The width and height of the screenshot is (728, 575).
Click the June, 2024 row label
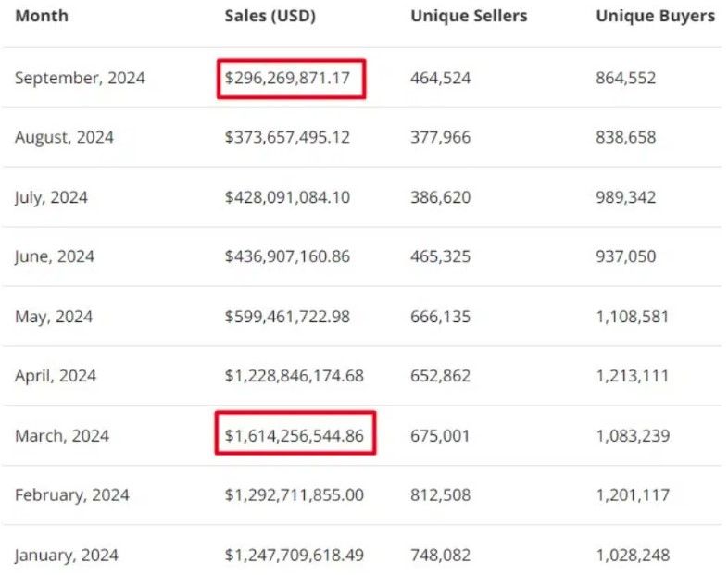tap(55, 256)
